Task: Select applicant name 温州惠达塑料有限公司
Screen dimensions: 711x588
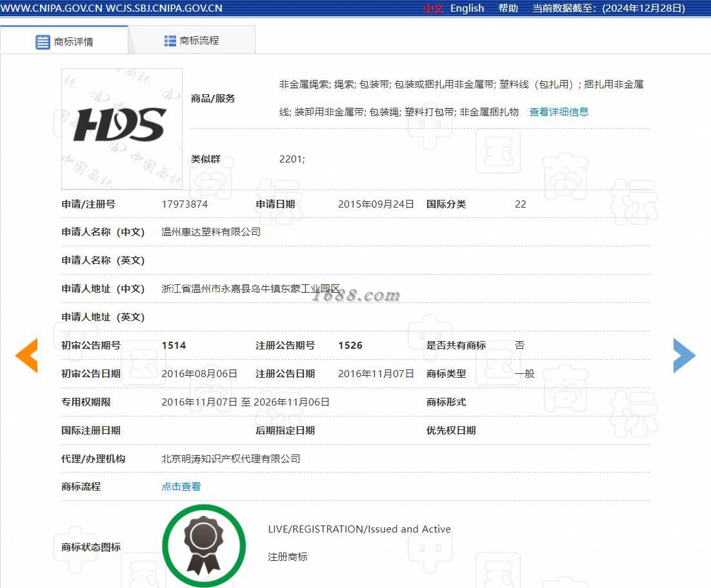Action: 211,232
